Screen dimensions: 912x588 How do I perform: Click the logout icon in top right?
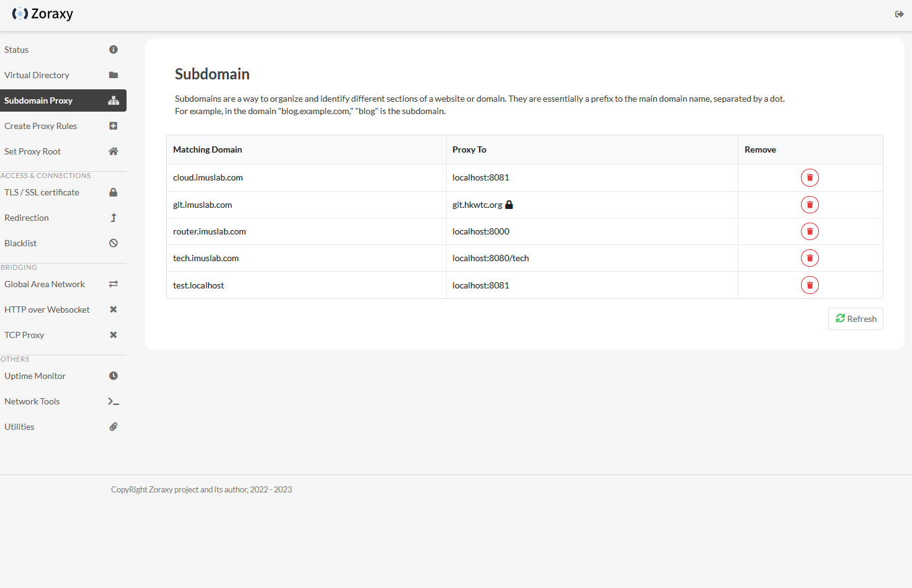899,14
